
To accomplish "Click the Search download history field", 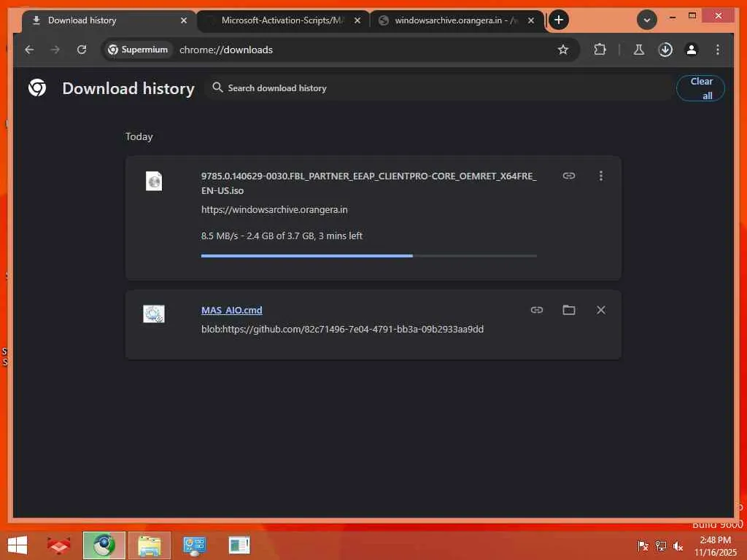I will (438, 88).
